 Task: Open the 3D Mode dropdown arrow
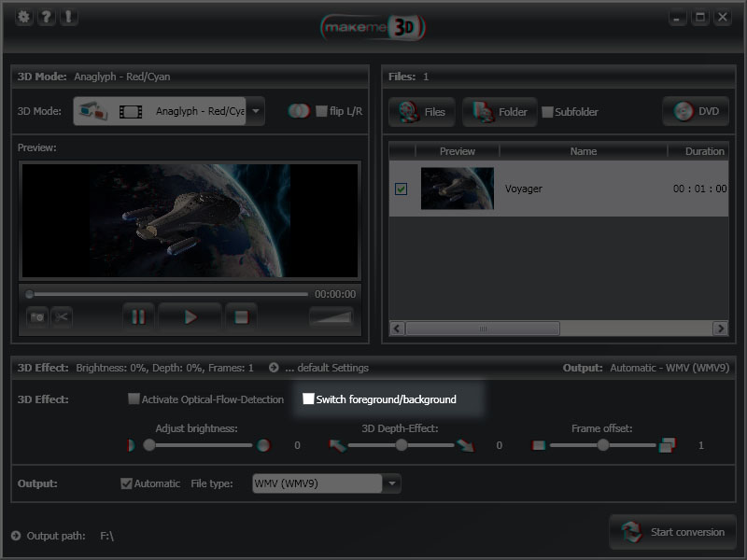click(x=256, y=111)
